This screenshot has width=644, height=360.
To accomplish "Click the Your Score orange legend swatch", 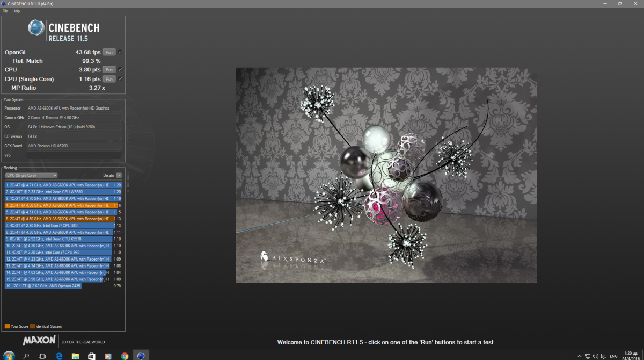I will [7, 326].
